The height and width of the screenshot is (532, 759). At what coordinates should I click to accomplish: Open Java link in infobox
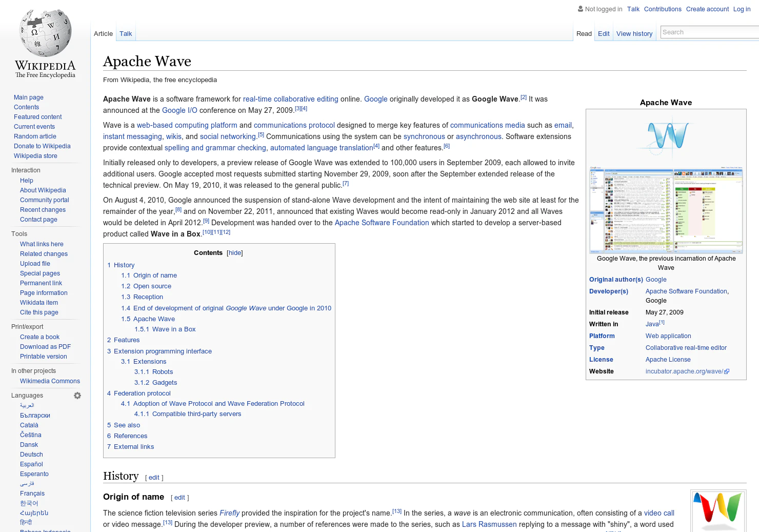click(652, 324)
